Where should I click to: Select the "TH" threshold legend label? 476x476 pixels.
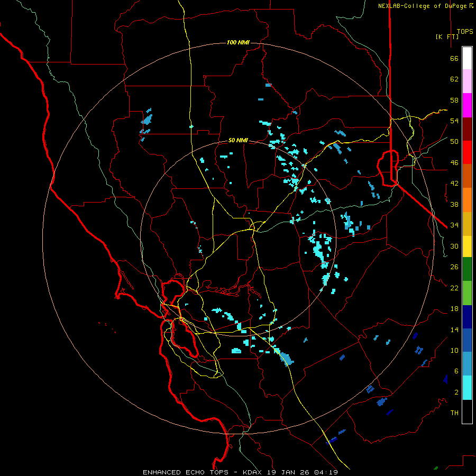(454, 413)
